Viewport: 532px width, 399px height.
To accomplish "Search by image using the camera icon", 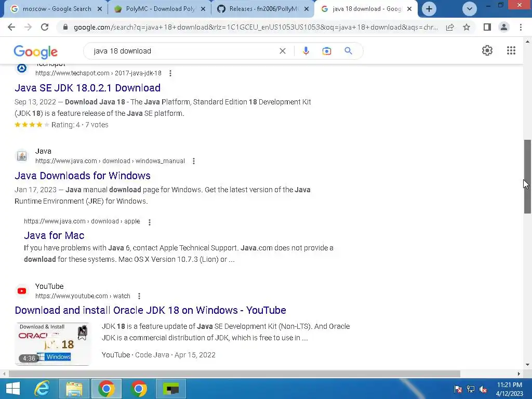I will 326,51.
